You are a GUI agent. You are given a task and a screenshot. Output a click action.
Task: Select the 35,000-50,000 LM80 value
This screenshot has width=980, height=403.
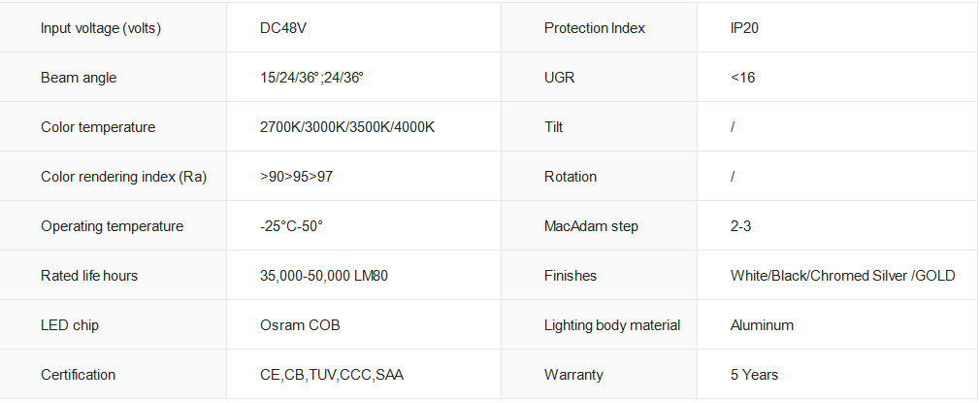[x=324, y=276]
